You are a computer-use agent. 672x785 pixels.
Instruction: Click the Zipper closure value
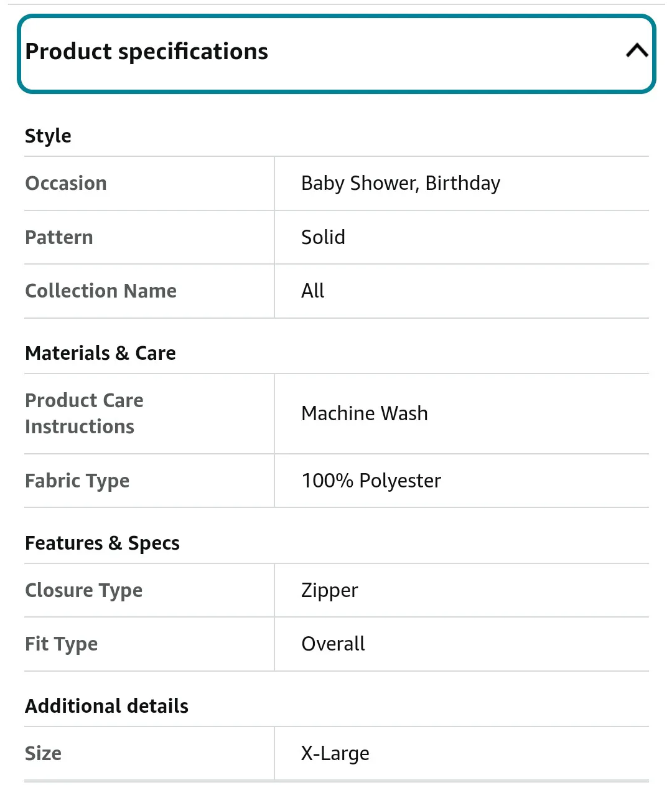click(330, 590)
